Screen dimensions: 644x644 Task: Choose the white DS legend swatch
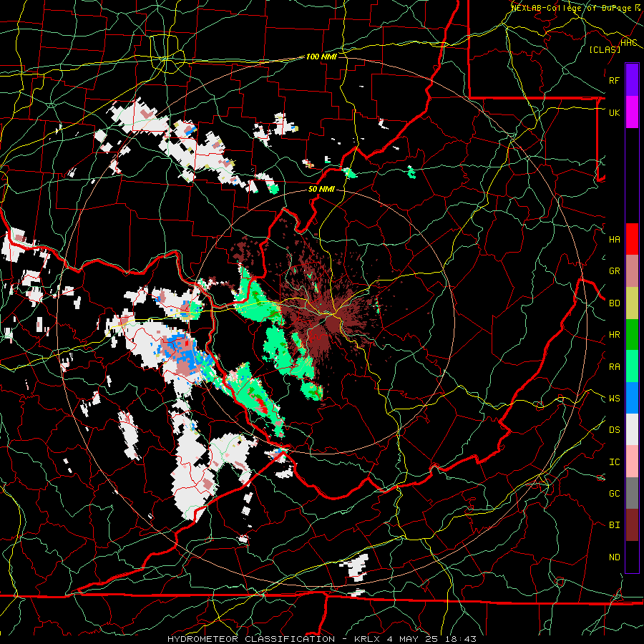click(x=632, y=429)
